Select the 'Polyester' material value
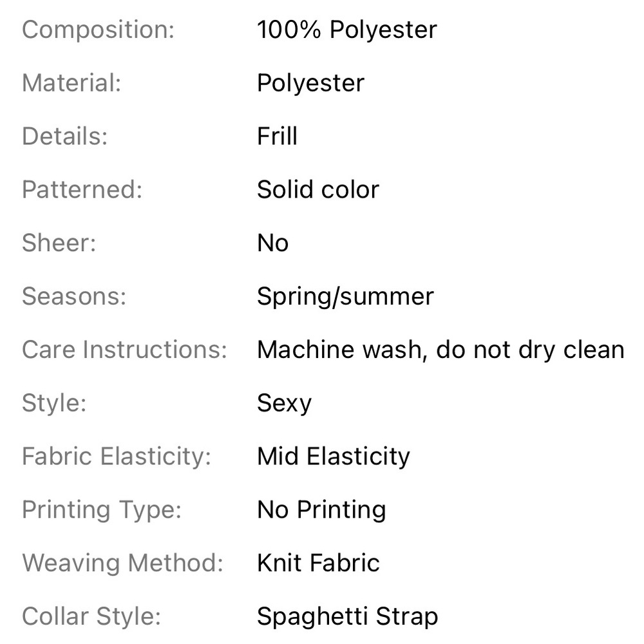This screenshot has width=644, height=644. [310, 83]
